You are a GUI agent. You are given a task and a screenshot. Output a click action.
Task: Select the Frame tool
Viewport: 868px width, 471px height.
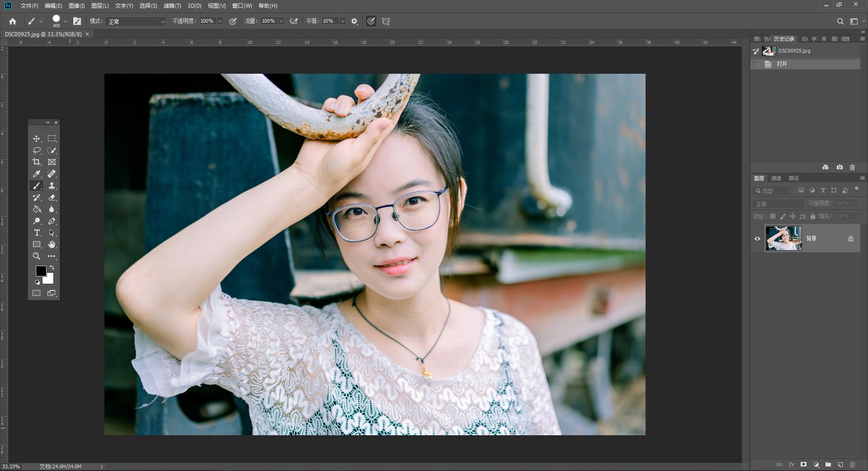click(52, 162)
